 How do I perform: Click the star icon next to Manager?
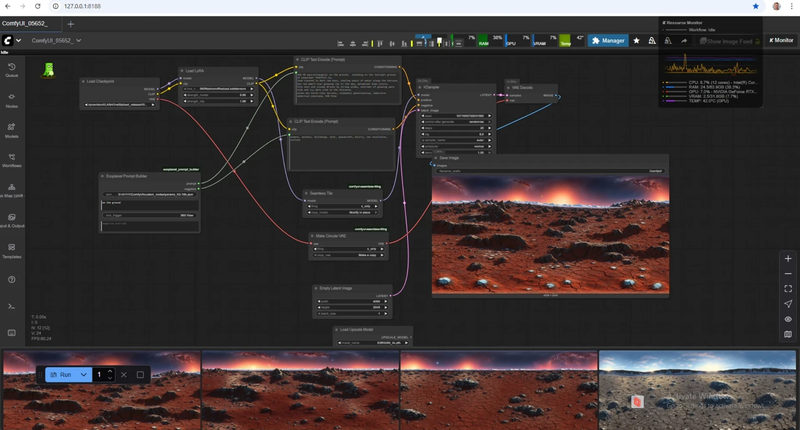pyautogui.click(x=636, y=40)
